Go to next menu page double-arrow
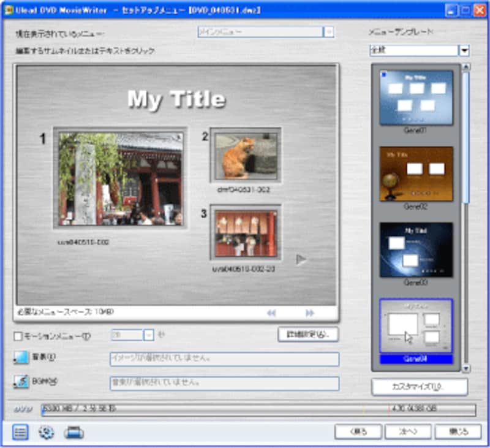This screenshot has height=448, width=490. click(310, 313)
